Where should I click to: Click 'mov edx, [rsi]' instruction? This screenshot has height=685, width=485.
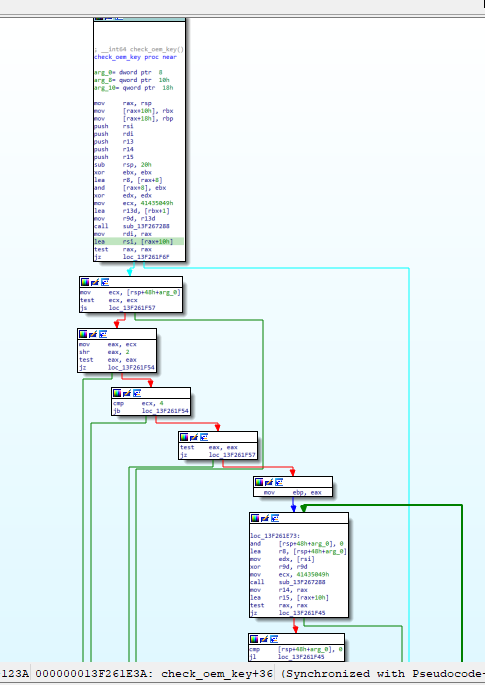click(282, 559)
